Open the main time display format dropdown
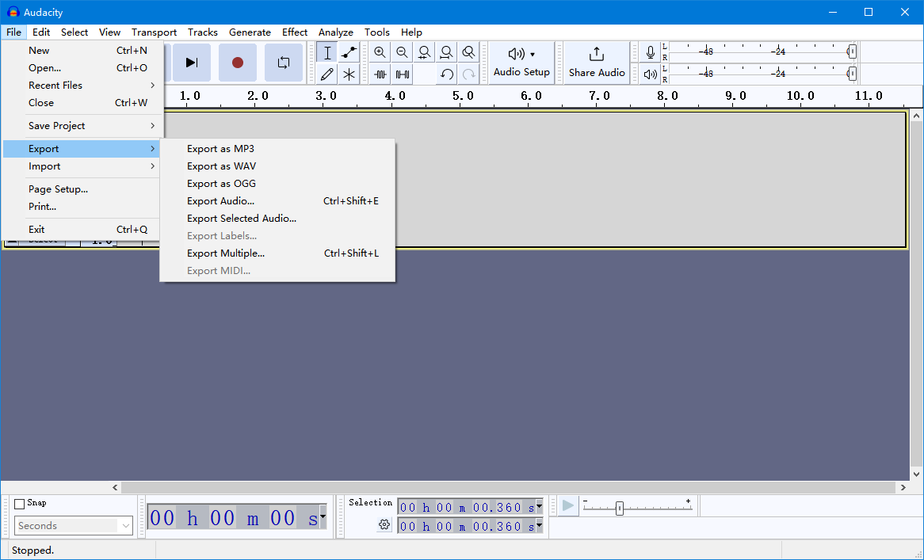This screenshot has width=924, height=560. [x=323, y=517]
